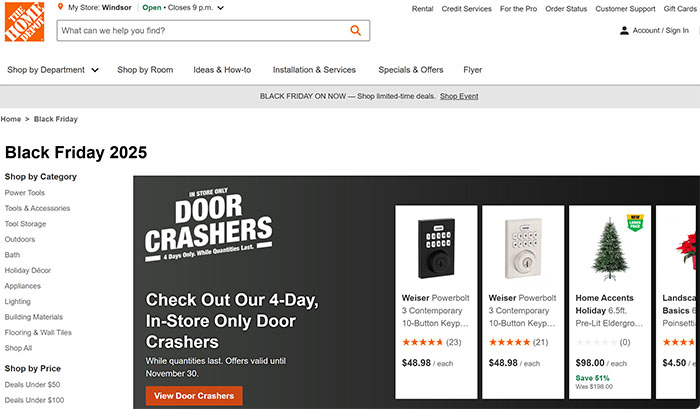Click the orange search magnifier icon
The width and height of the screenshot is (700, 409).
tap(356, 30)
